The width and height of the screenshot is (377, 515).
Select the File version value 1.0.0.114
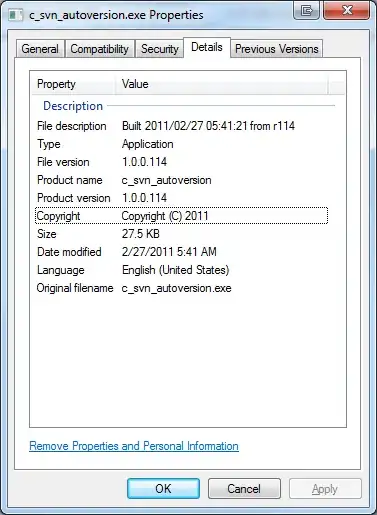coord(144,162)
